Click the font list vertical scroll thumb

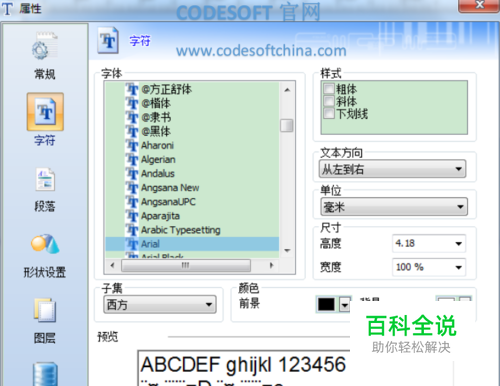[287, 126]
